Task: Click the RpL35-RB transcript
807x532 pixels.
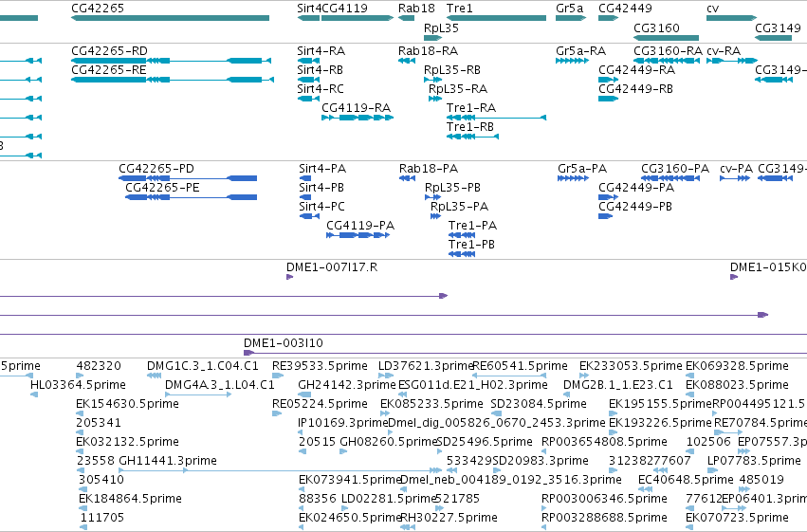Action: (x=432, y=80)
